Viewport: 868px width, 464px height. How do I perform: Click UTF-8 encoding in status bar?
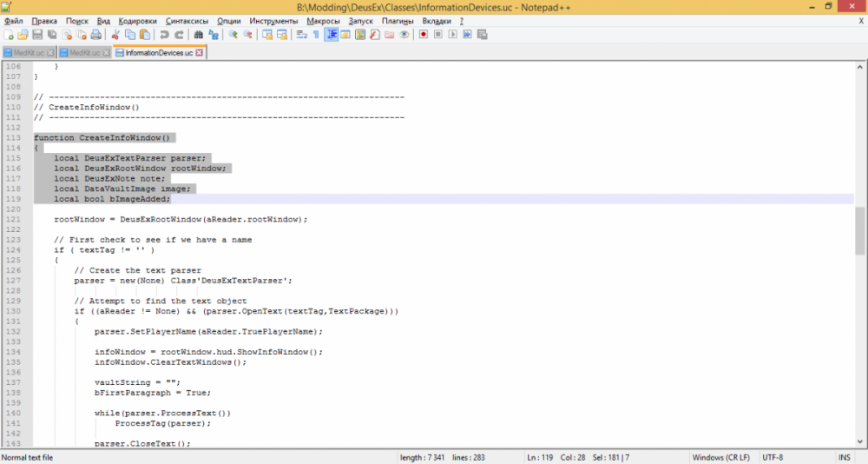pyautogui.click(x=775, y=457)
